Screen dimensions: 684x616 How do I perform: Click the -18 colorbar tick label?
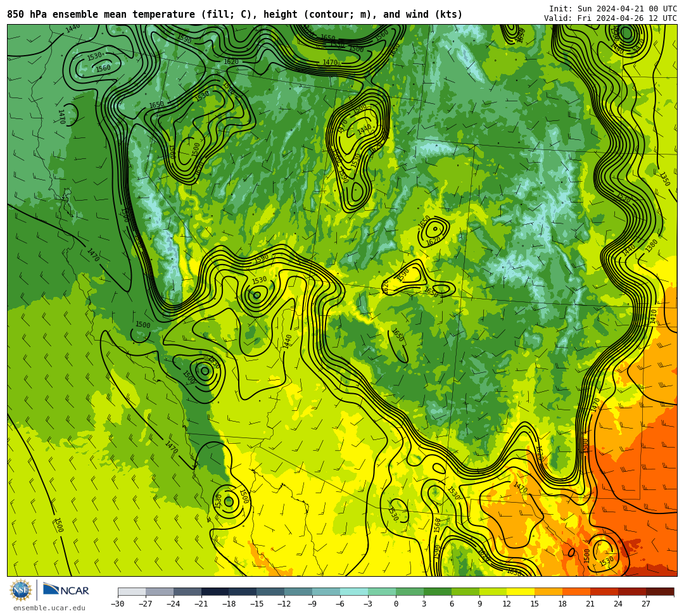tap(229, 604)
